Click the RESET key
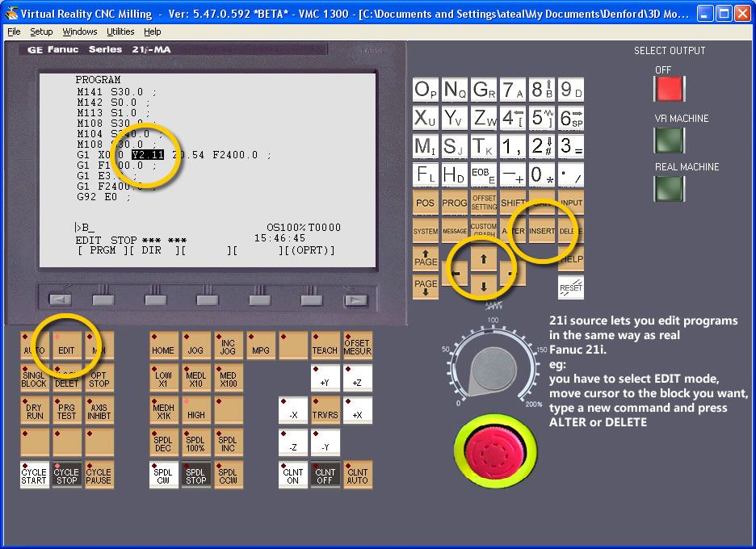Image resolution: width=756 pixels, height=549 pixels. click(x=571, y=287)
